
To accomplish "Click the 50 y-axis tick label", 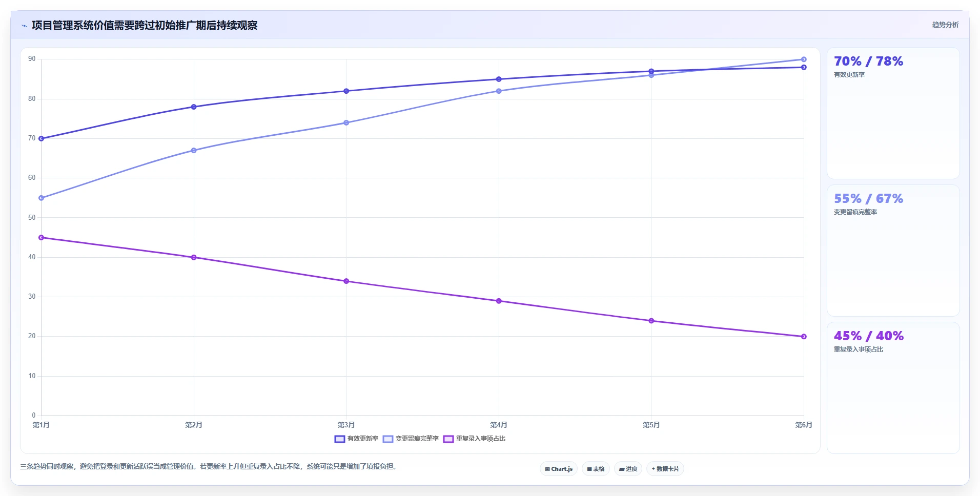I will (32, 218).
